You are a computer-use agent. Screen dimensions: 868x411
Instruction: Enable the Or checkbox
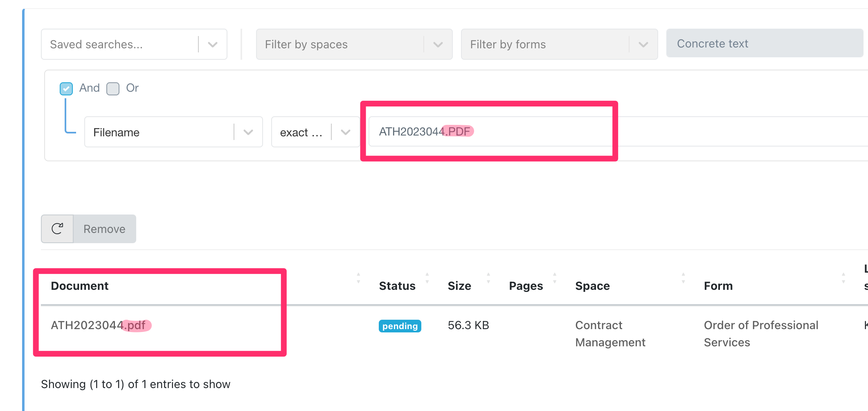coord(113,88)
